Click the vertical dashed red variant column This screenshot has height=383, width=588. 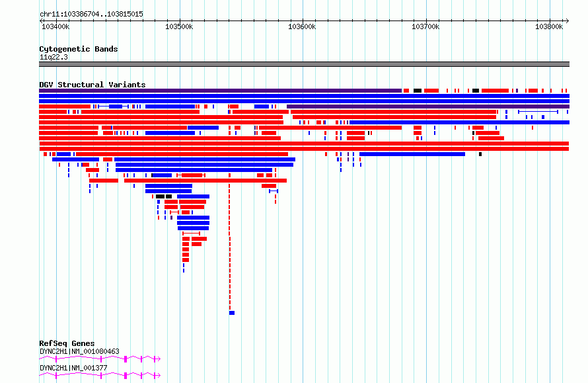pyautogui.click(x=230, y=248)
